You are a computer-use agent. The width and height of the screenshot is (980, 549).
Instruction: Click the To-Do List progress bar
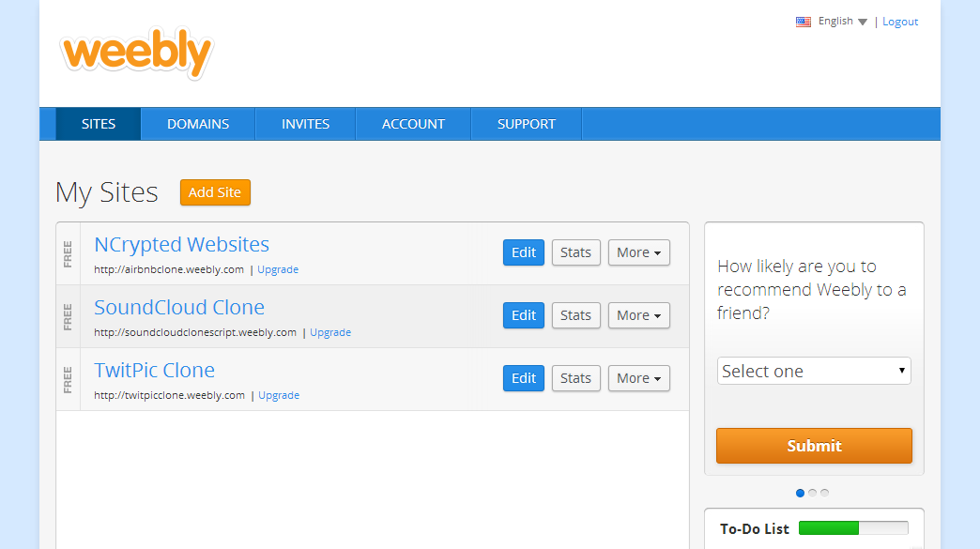pyautogui.click(x=853, y=527)
